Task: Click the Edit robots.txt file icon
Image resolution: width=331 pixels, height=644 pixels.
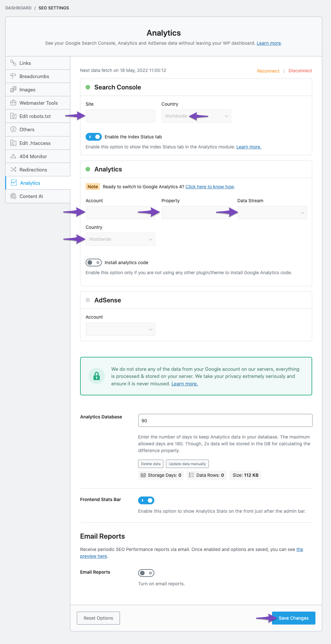Action: point(13,116)
